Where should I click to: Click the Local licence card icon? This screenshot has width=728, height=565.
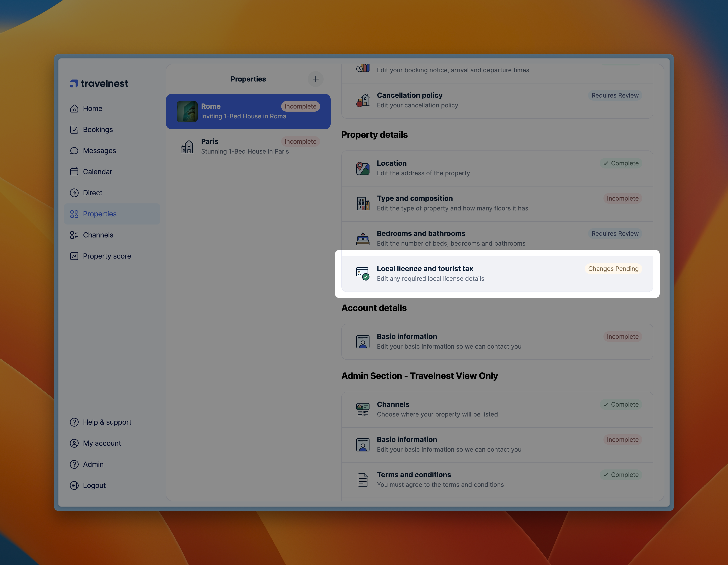[x=363, y=274]
